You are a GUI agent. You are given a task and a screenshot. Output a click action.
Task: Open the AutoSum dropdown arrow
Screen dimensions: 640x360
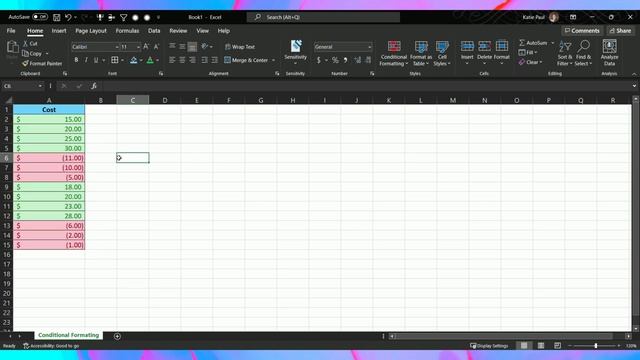click(x=553, y=43)
